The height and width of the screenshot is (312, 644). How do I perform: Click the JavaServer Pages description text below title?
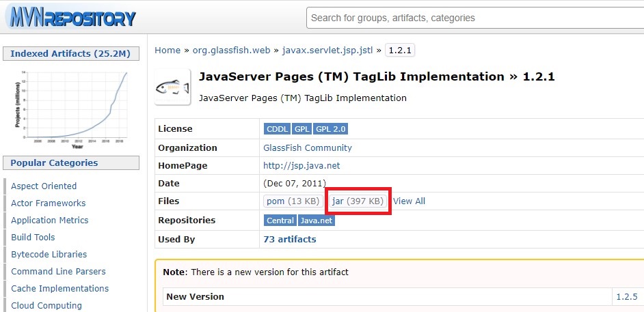click(x=303, y=98)
